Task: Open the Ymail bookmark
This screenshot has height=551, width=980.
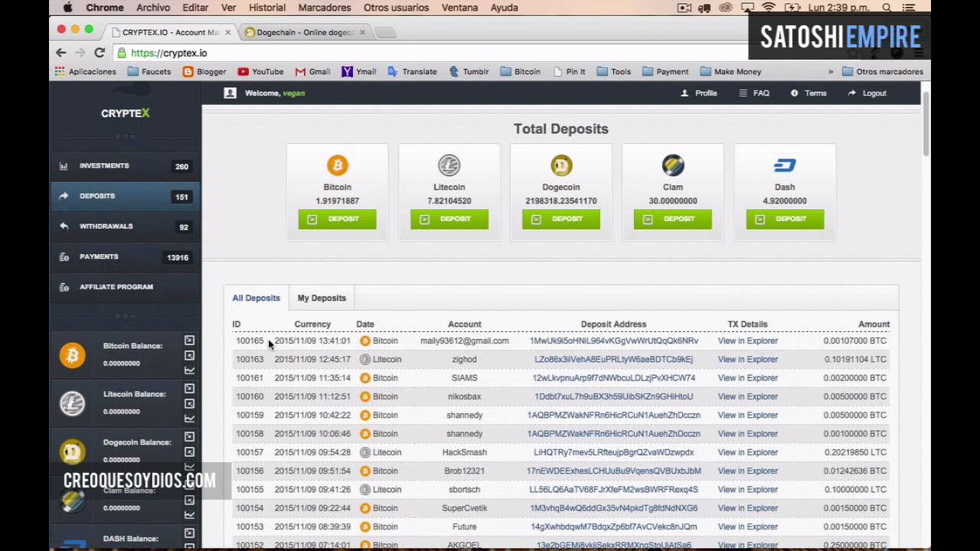Action: coord(359,71)
